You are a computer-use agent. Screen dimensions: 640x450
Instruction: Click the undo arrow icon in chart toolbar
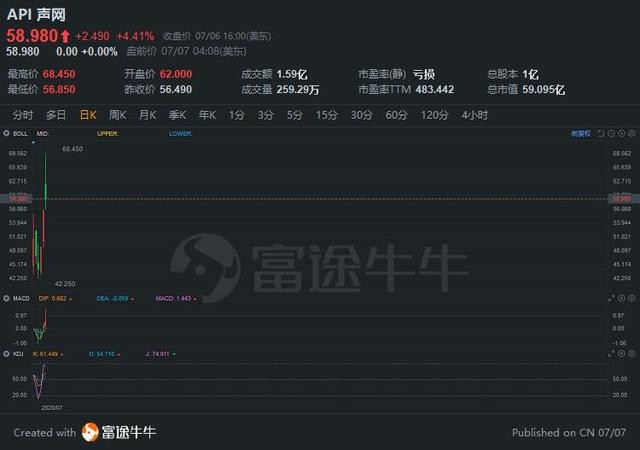pyautogui.click(x=601, y=134)
